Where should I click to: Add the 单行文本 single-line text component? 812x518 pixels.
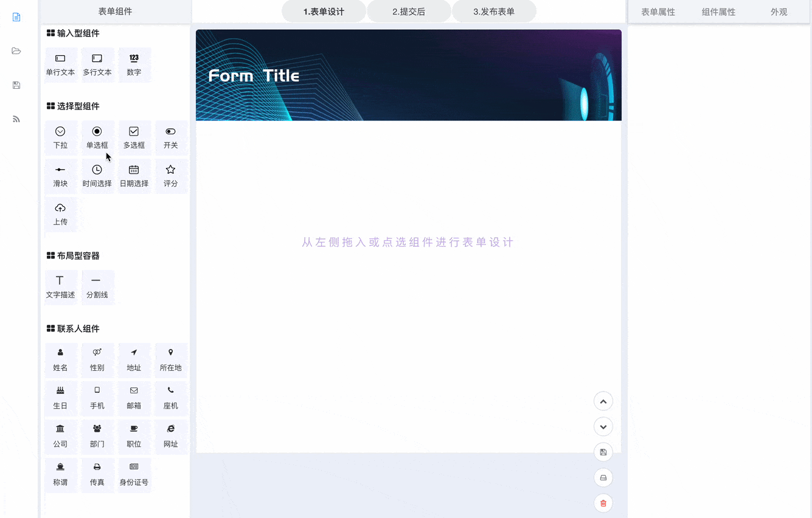click(61, 64)
